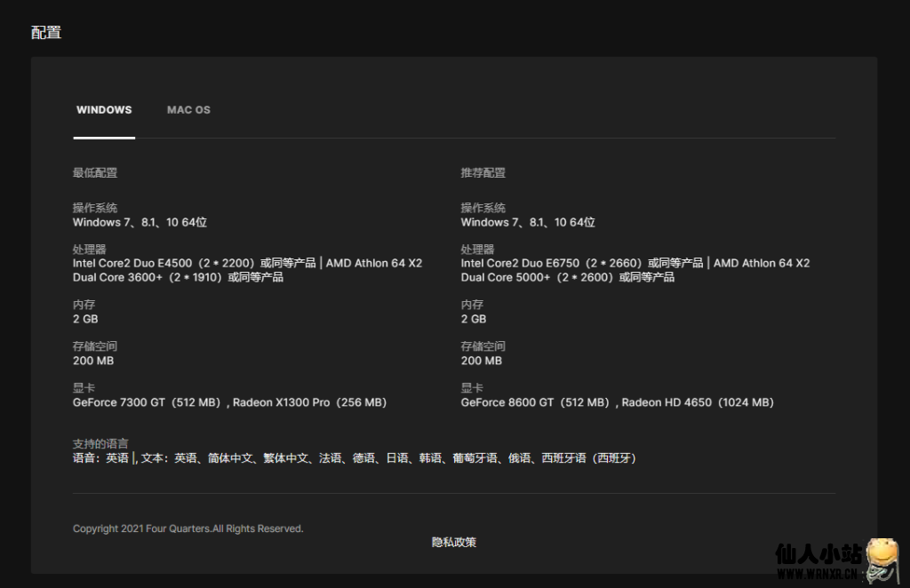
Task: Click 操作系统 label under 最低配置
Action: [x=95, y=208]
